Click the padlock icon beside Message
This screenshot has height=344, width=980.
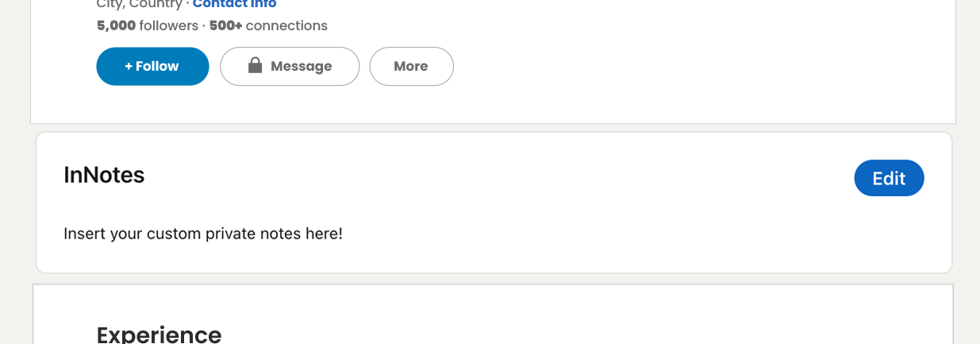click(255, 65)
